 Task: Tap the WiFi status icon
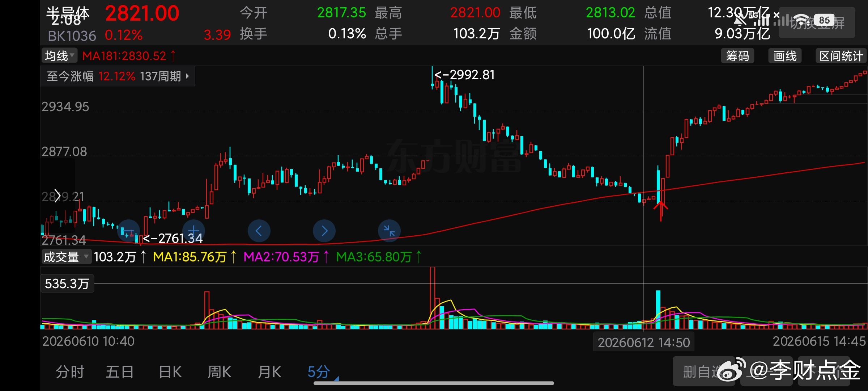(x=801, y=20)
